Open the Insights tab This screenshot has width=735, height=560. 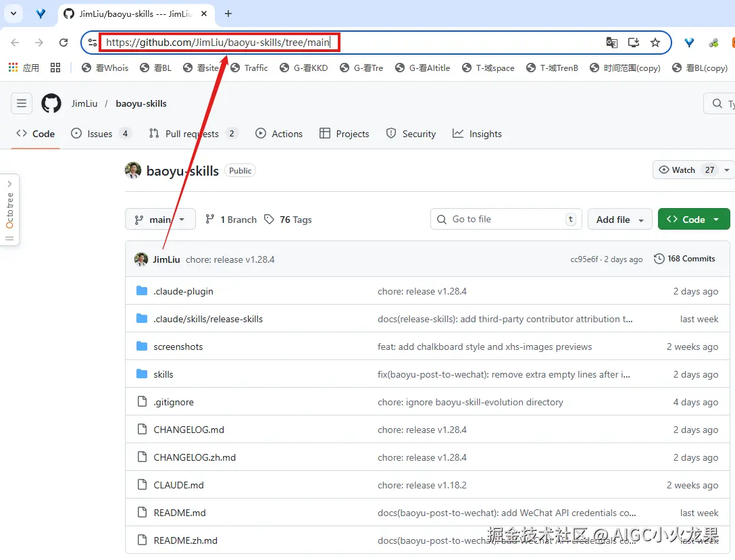[x=477, y=134]
